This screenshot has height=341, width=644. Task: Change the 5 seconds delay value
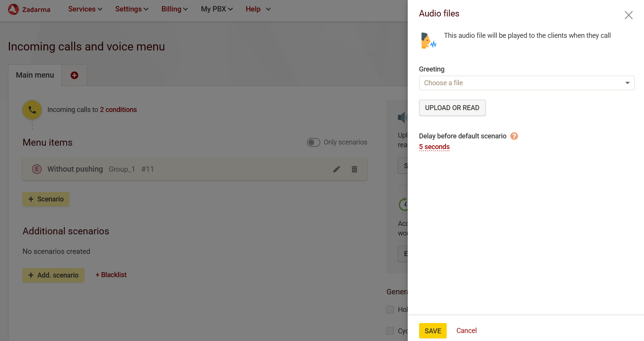[x=434, y=147]
